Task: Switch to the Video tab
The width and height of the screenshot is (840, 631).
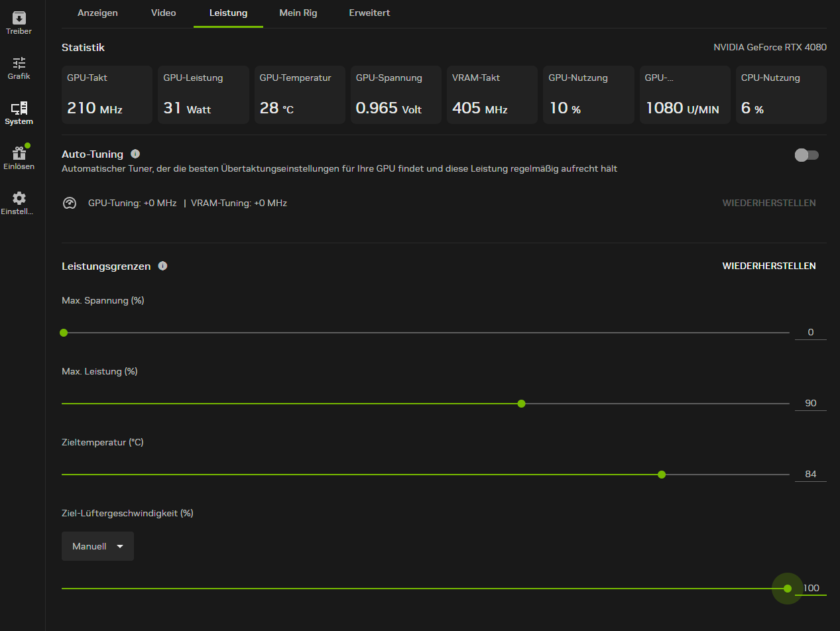Action: tap(164, 13)
